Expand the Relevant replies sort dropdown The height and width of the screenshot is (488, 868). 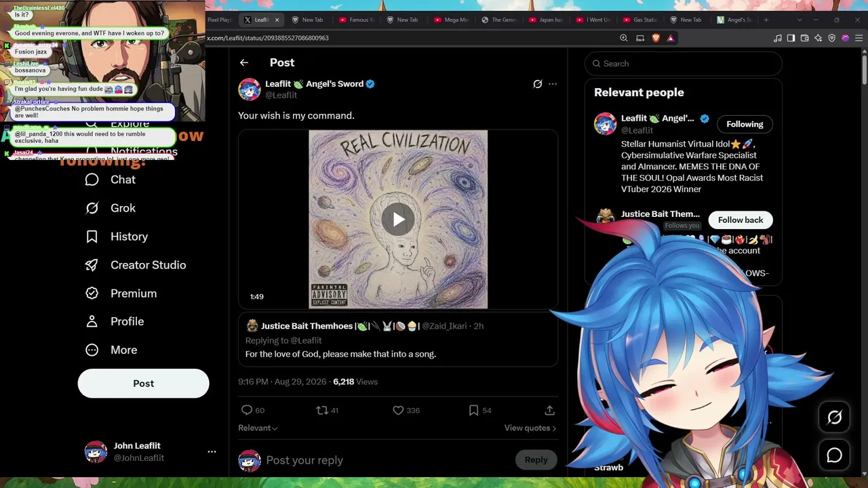click(x=258, y=428)
